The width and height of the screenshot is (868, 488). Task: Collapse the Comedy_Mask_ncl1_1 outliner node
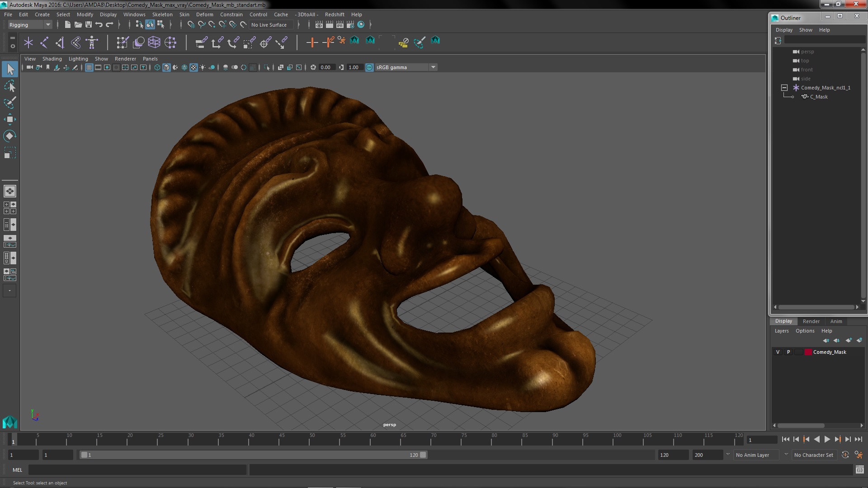click(x=784, y=88)
